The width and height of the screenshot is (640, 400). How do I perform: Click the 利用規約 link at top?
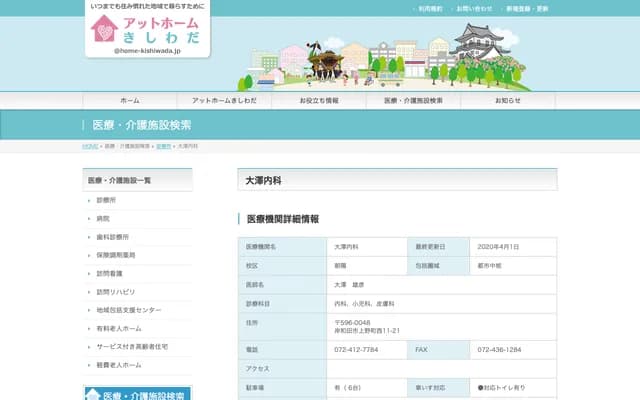pyautogui.click(x=429, y=9)
